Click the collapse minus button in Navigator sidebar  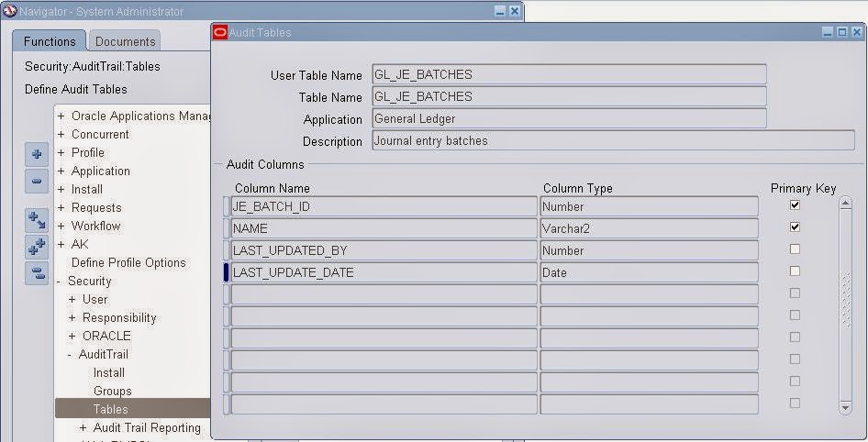pyautogui.click(x=37, y=182)
